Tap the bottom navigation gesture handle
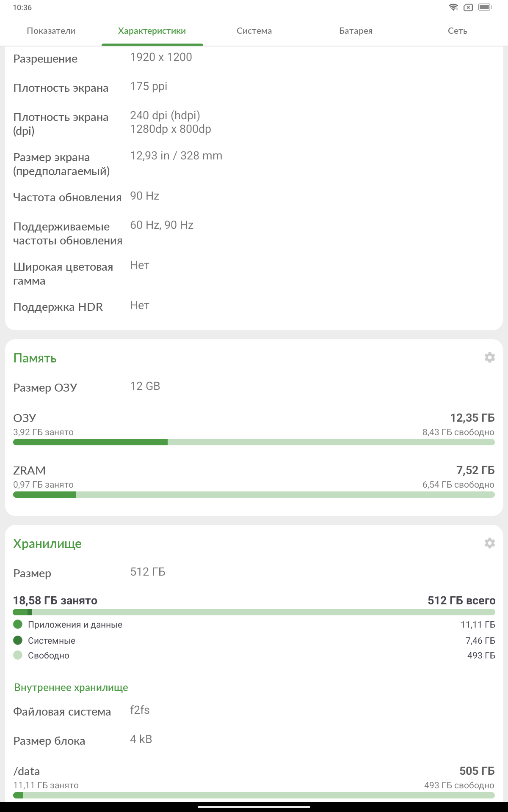The width and height of the screenshot is (508, 812). tap(254, 807)
